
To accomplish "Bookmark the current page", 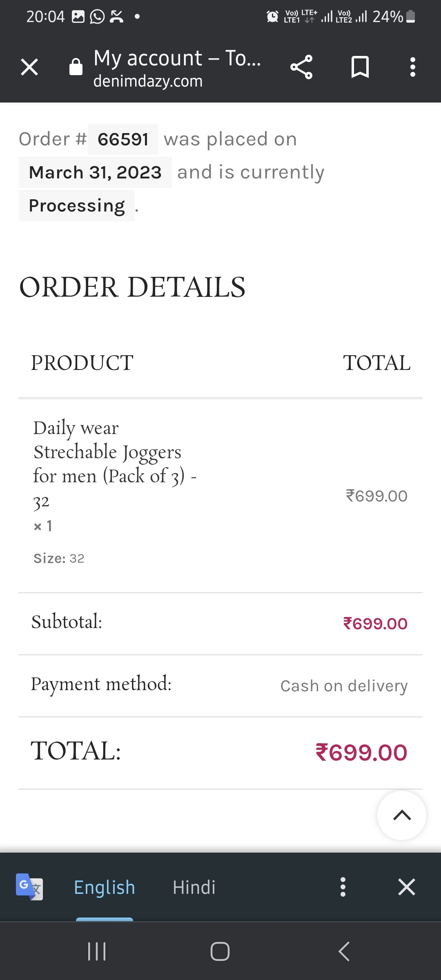I will tap(360, 67).
